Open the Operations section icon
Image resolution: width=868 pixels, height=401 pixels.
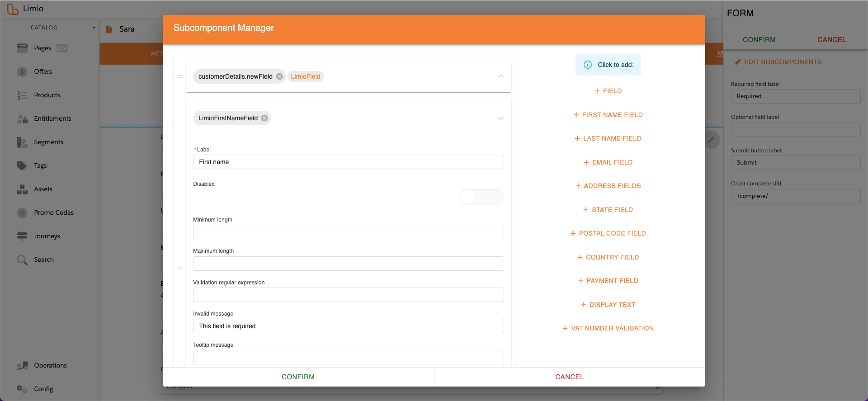22,365
